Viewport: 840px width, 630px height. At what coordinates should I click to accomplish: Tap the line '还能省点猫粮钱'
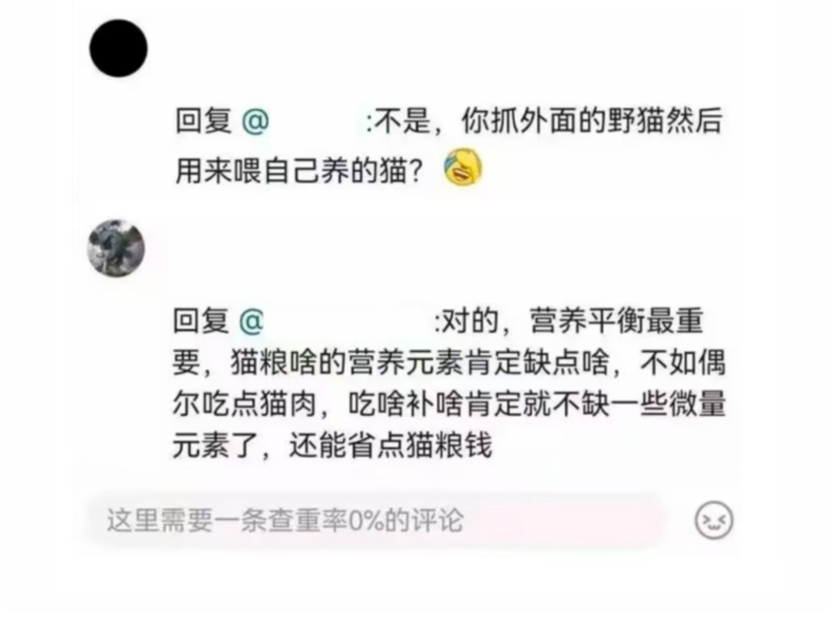pos(391,446)
